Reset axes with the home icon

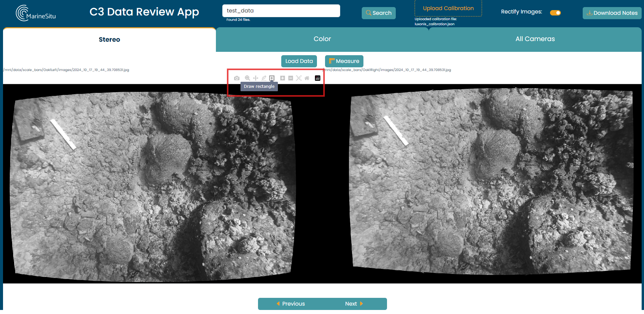coord(307,78)
